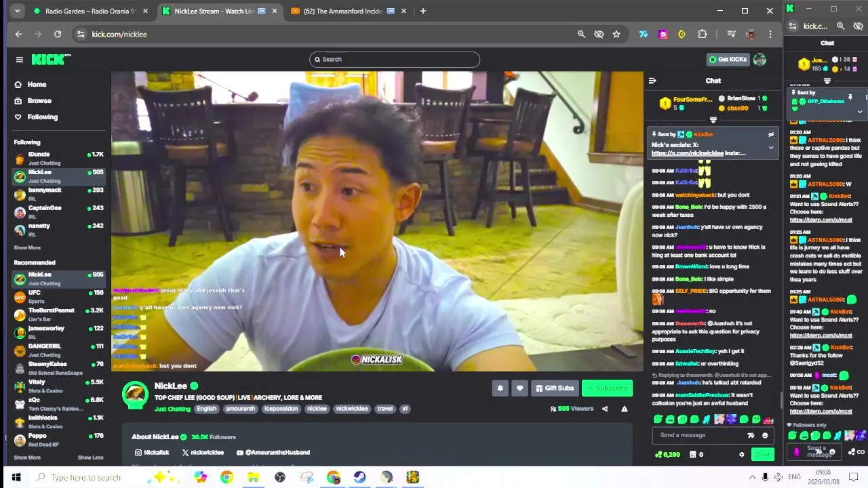Select the amouranth tag
This screenshot has height=488, width=868.
coord(240,409)
